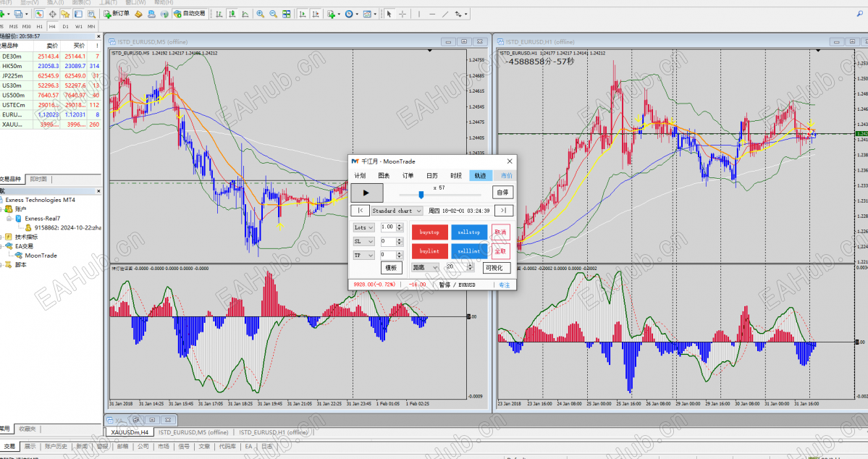The width and height of the screenshot is (868, 459).
Task: Select the cursor arrow tool
Action: tap(389, 14)
